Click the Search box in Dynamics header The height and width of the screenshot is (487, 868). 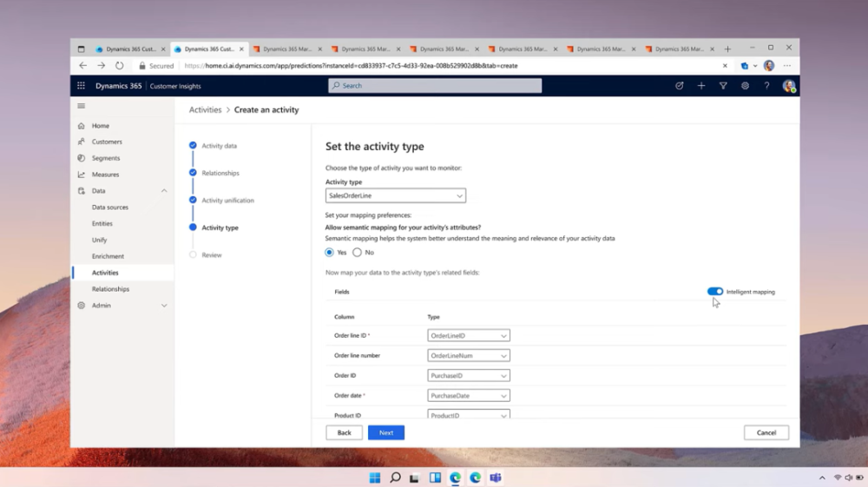pos(435,86)
